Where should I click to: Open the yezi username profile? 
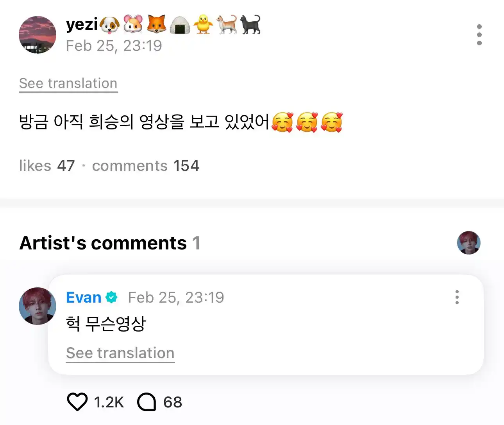pos(82,24)
